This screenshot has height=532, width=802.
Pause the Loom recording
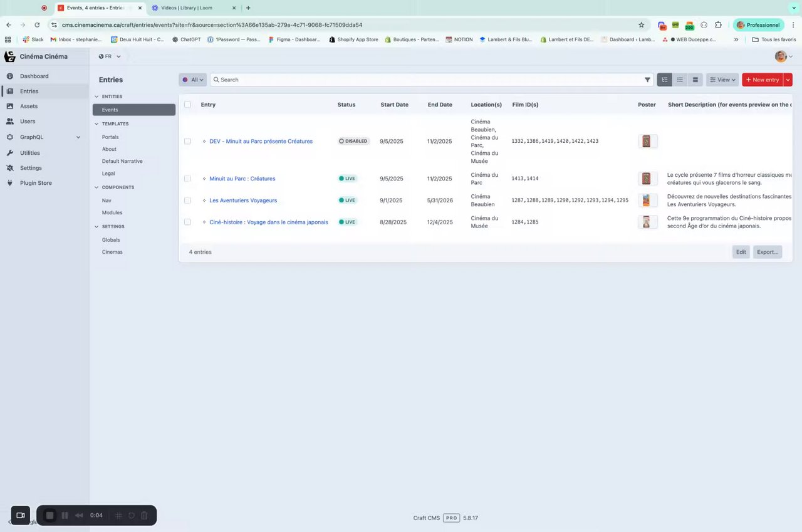(65, 515)
